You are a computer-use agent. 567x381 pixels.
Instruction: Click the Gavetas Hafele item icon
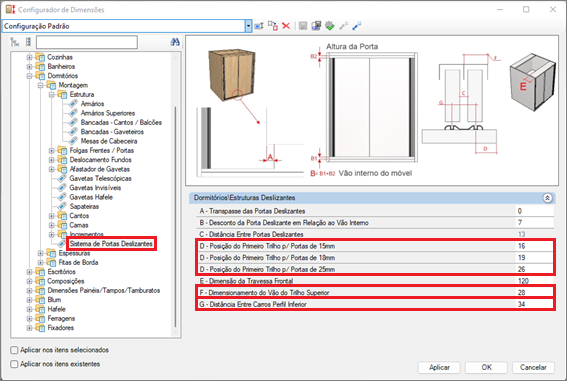(63, 197)
